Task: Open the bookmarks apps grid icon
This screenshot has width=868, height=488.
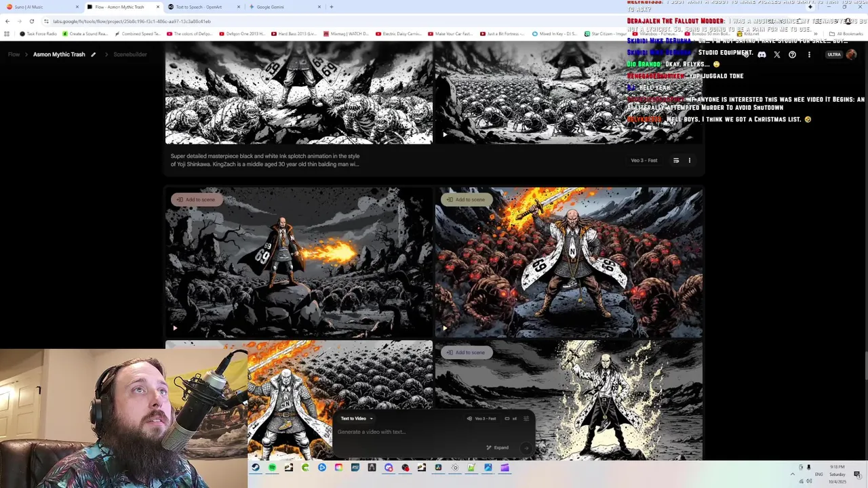Action: [7, 34]
